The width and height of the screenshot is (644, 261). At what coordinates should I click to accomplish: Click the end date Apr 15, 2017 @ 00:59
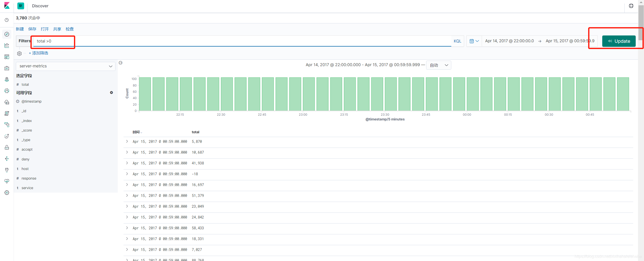tap(570, 41)
